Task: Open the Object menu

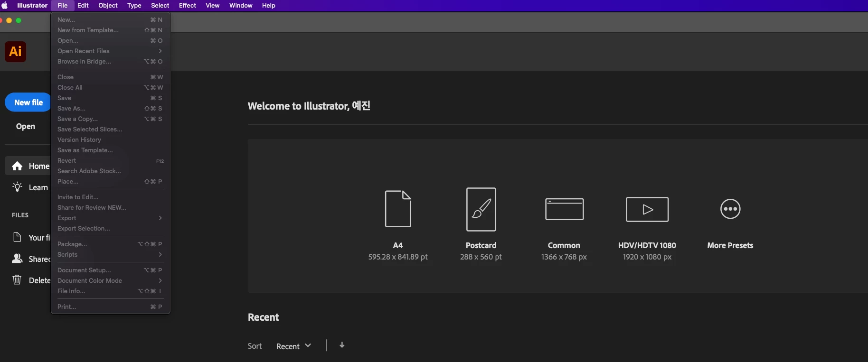Action: 108,6
